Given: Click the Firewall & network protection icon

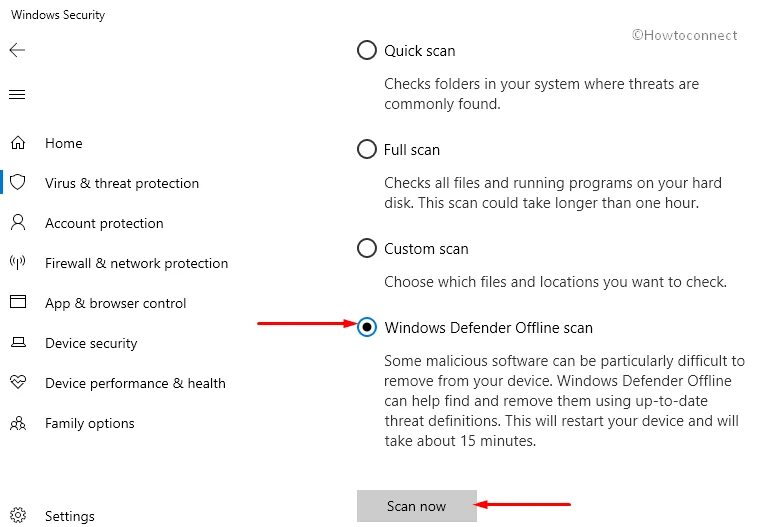Looking at the screenshot, I should click(18, 263).
